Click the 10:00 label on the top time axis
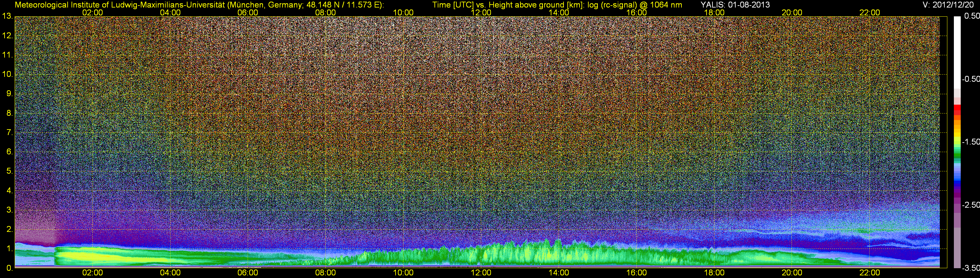The image size is (980, 278). pyautogui.click(x=403, y=12)
